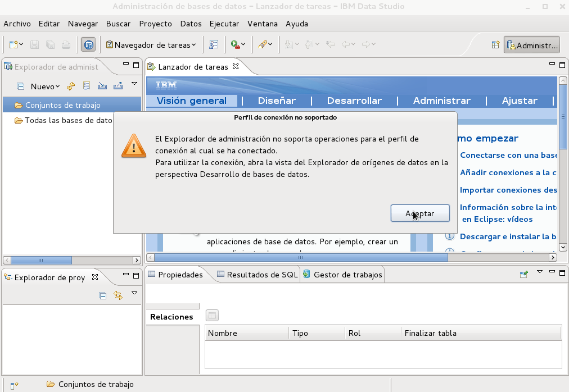
Task: Click the person checklist toolbar icon
Action: point(214,44)
